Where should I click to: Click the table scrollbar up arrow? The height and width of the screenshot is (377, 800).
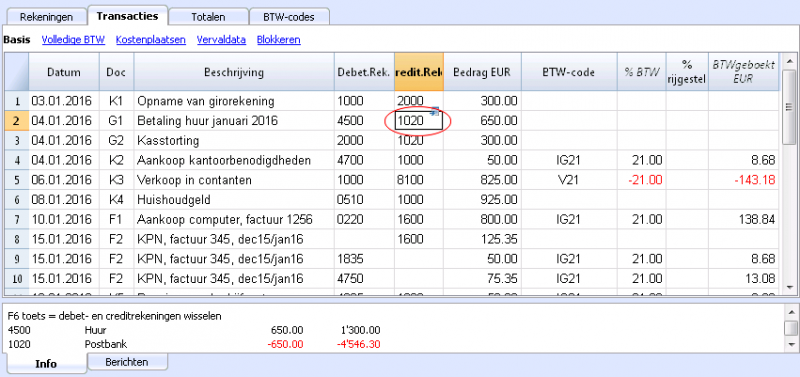click(789, 60)
